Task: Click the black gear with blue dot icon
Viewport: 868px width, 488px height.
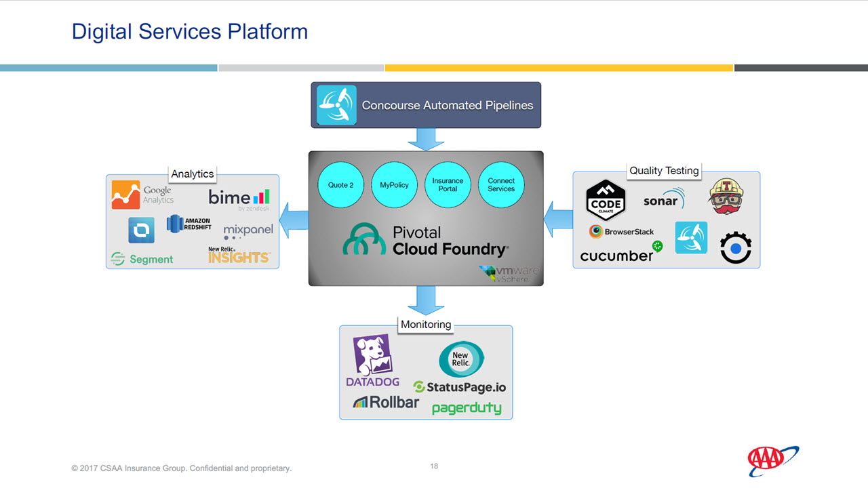Action: (x=735, y=247)
